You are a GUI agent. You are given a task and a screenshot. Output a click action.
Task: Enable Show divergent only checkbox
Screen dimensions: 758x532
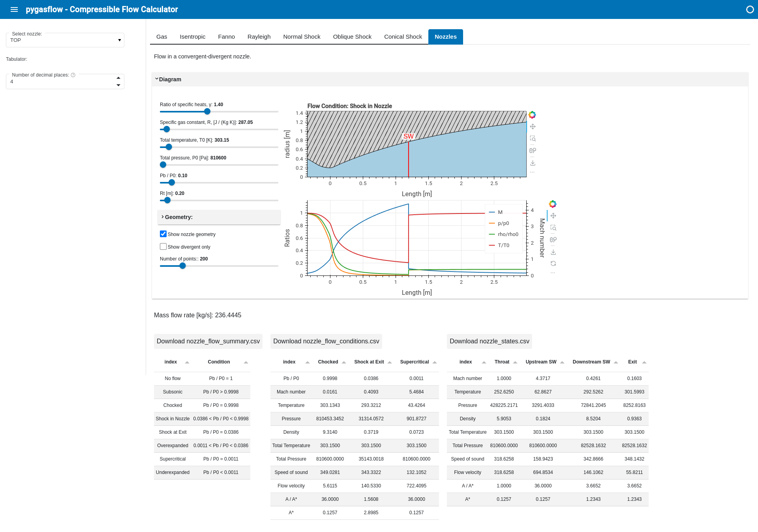163,247
